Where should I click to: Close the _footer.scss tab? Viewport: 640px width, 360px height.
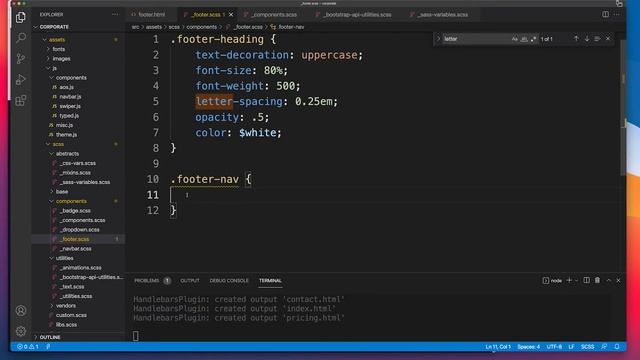click(231, 14)
